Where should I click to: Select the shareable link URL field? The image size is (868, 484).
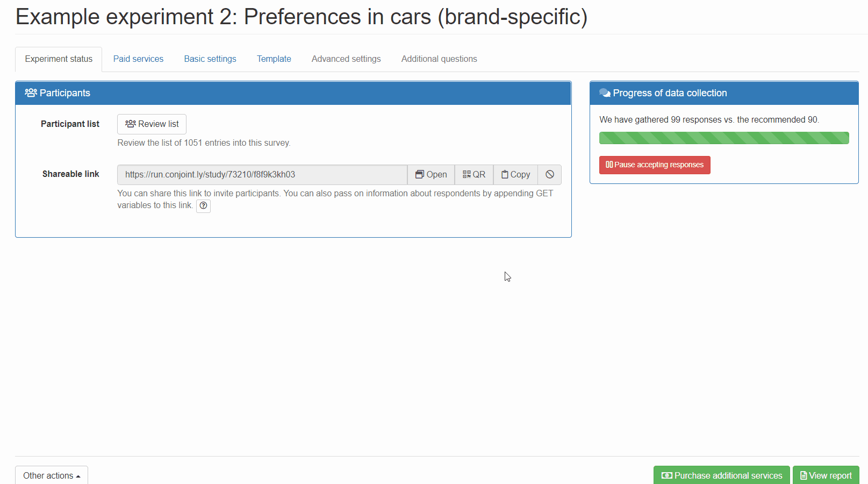point(262,175)
